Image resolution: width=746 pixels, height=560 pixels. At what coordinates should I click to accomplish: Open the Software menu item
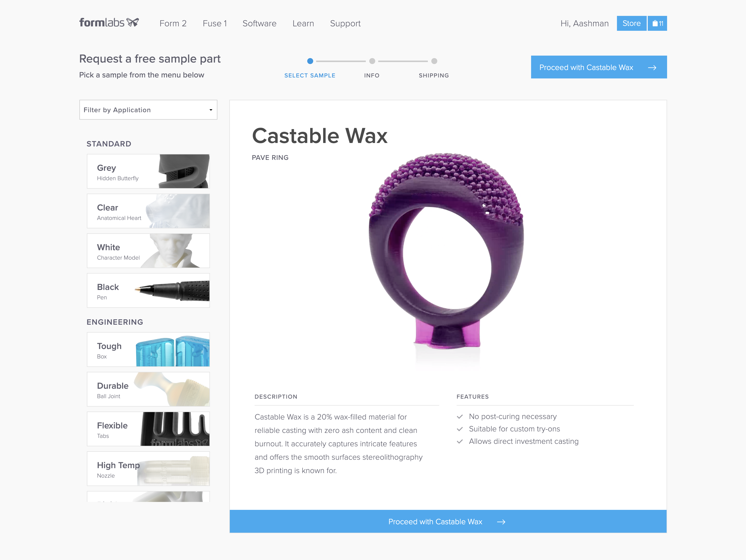point(259,23)
